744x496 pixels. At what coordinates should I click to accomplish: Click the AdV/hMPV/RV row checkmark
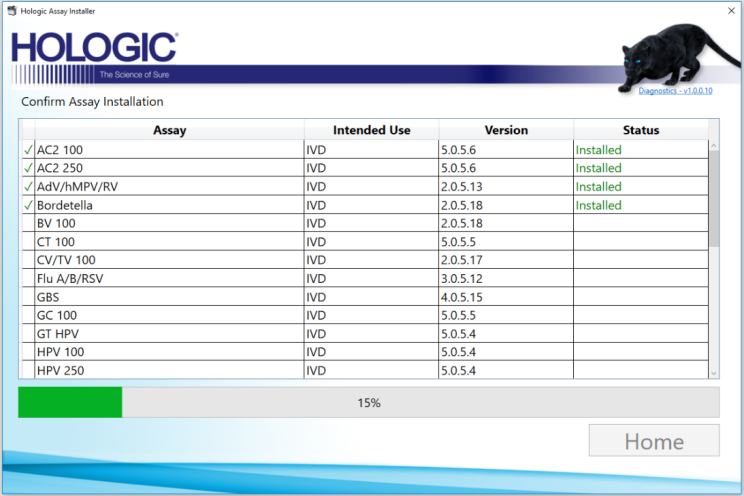click(28, 187)
